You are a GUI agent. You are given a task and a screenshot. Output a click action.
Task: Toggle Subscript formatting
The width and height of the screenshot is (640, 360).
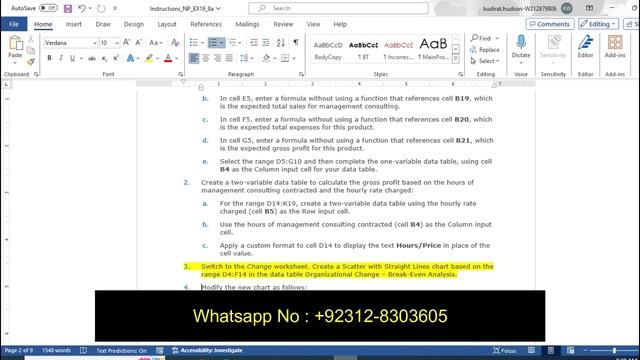click(104, 58)
